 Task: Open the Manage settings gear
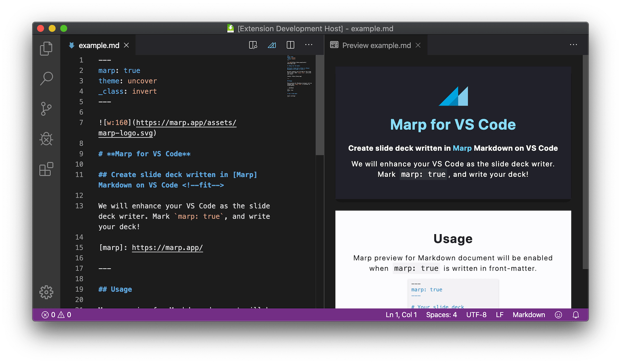pos(47,293)
